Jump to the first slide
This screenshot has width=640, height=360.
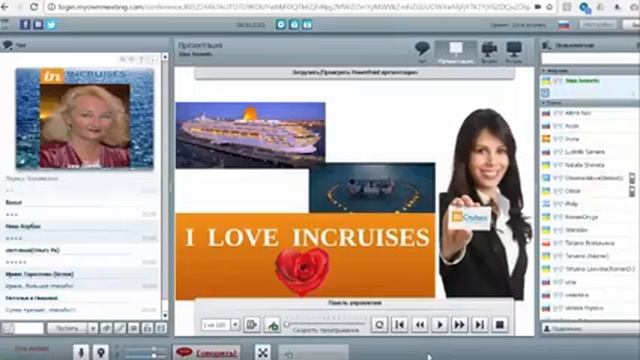399,325
